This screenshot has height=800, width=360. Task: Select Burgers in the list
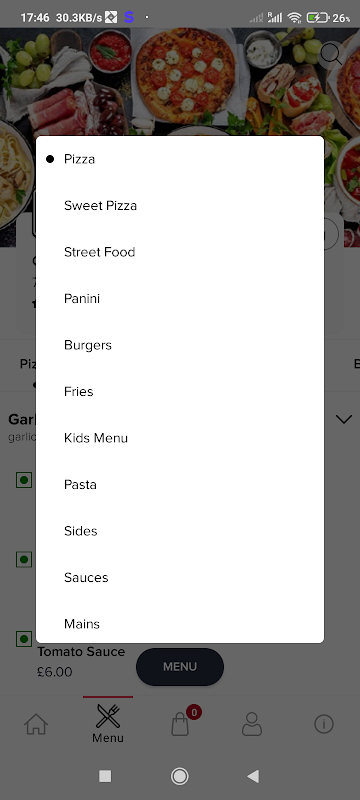click(x=180, y=345)
